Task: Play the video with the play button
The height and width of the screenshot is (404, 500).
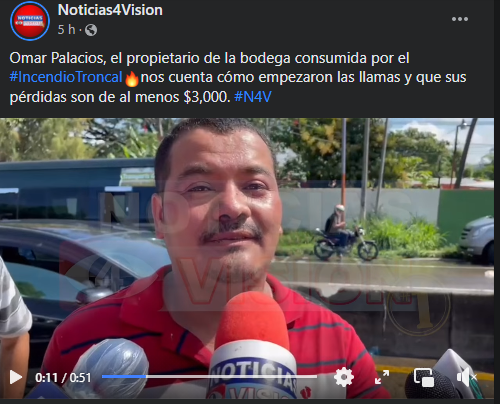Action: (16, 377)
